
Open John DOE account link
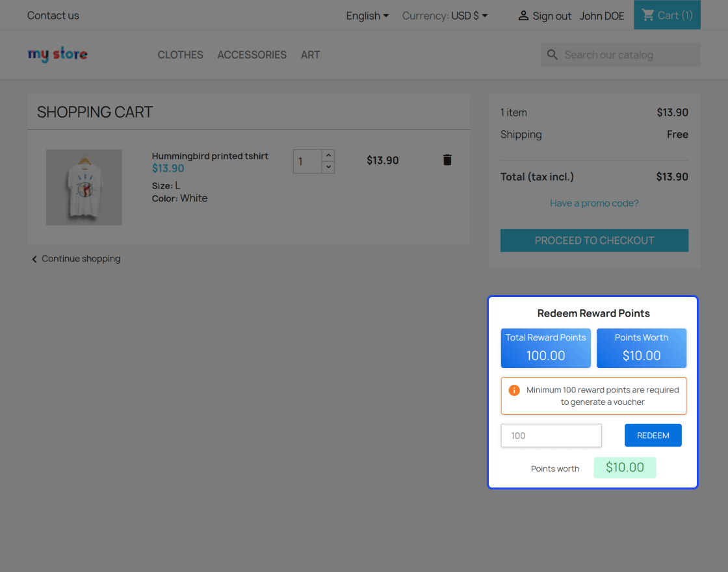point(602,16)
